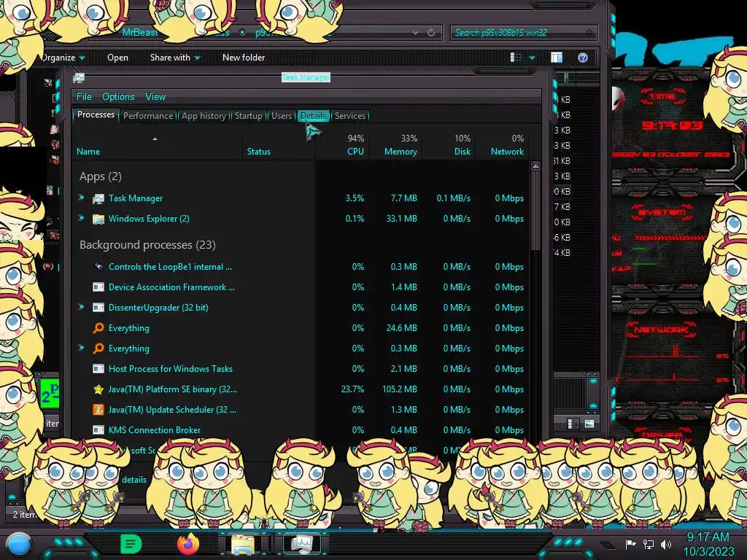The width and height of the screenshot is (747, 560).
Task: Open the File menu in Task Manager
Action: [x=84, y=97]
